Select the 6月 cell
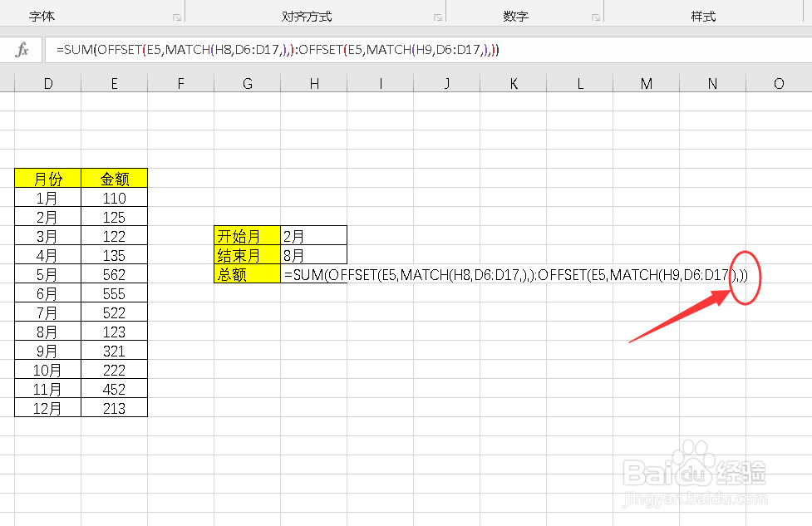812x526 pixels. click(47, 293)
